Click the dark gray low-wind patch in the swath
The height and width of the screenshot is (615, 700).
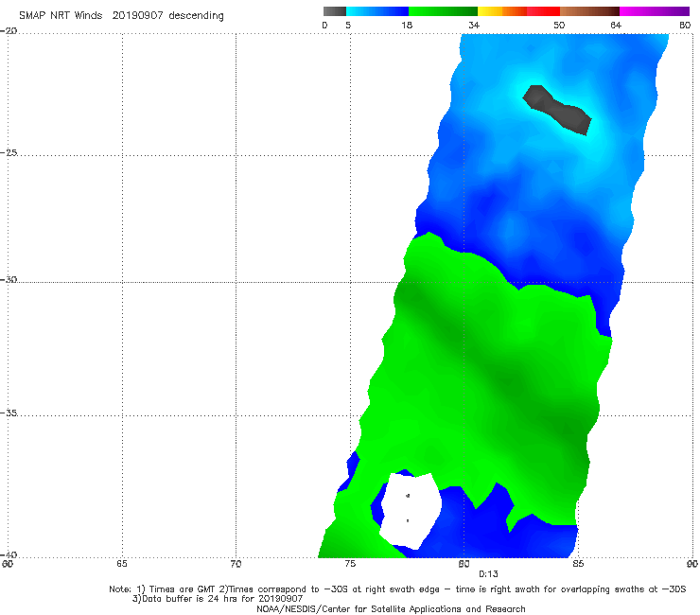coord(557,110)
